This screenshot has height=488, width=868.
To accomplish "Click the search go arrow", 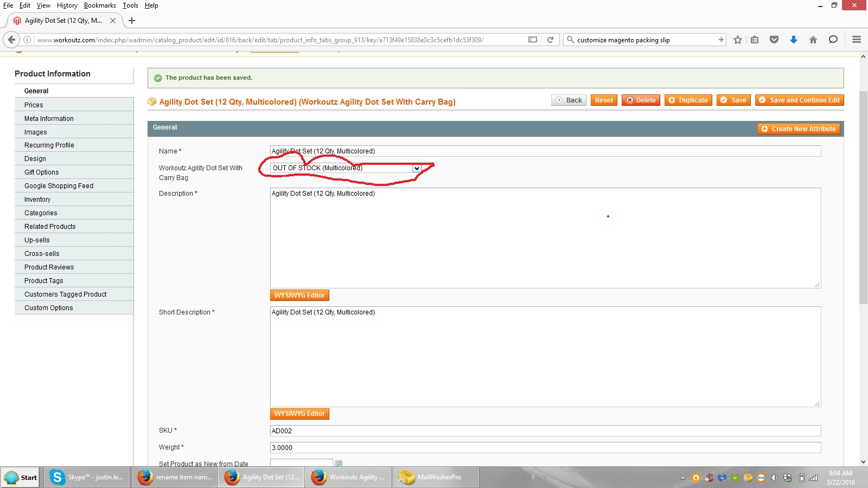I will [x=720, y=40].
